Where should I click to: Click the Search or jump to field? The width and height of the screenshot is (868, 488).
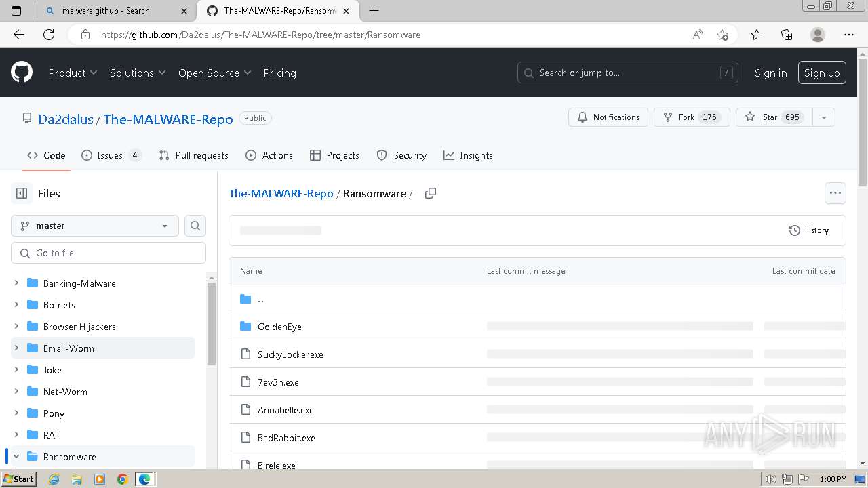[628, 73]
